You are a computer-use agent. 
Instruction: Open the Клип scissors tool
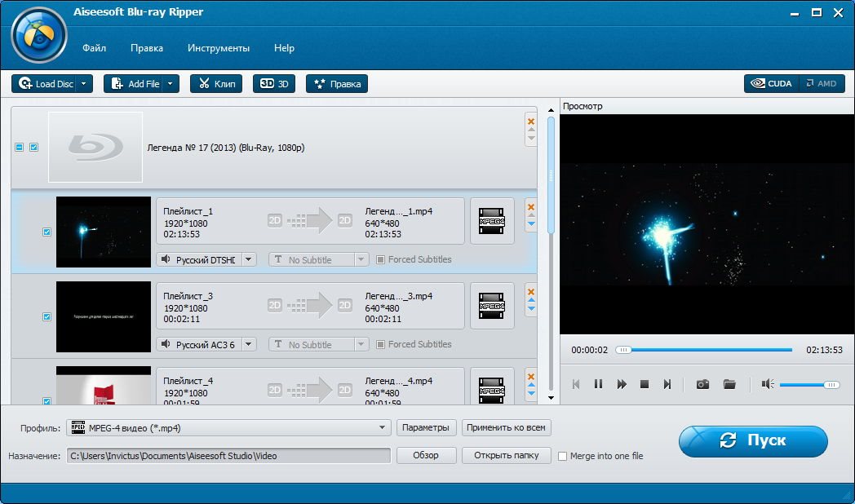coord(216,84)
